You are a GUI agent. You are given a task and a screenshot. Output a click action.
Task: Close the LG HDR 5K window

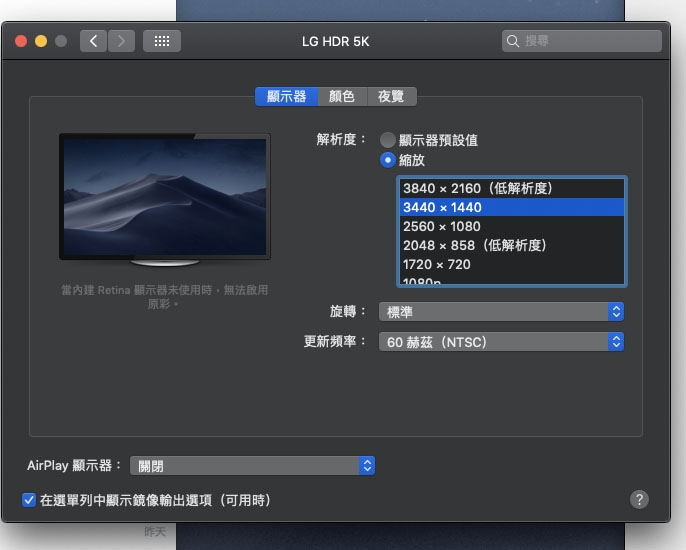point(21,41)
